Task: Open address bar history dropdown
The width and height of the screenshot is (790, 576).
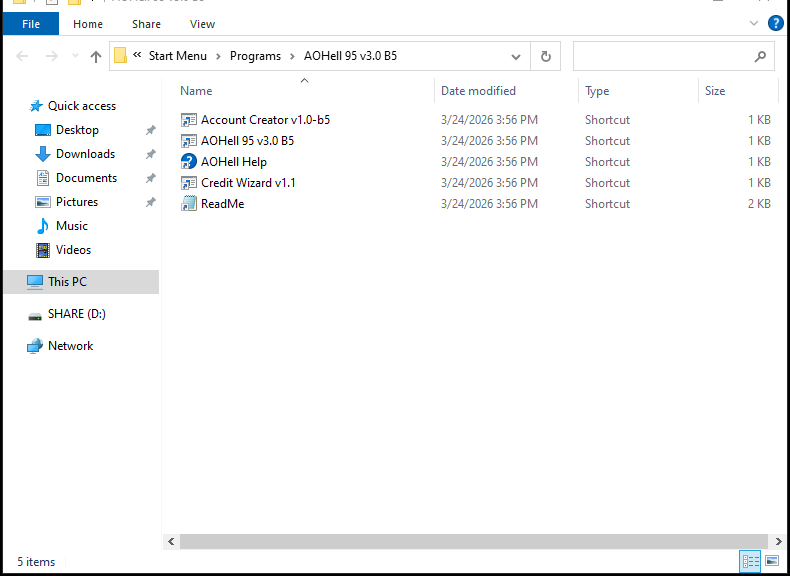Action: click(515, 56)
